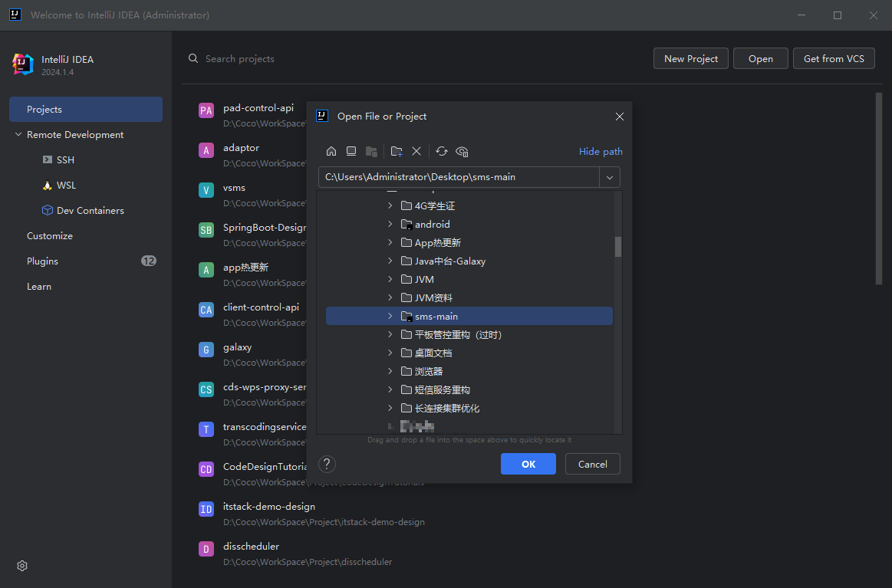Click the 桌面文档 folder icon
Viewport: 892px width, 588px height.
(407, 353)
